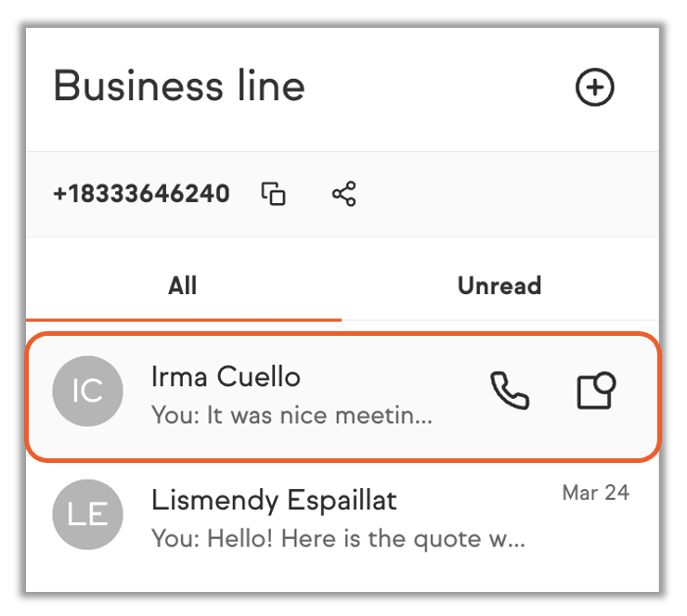Open the "Hello! Here is the quote" preview
The image size is (687, 616).
338,538
